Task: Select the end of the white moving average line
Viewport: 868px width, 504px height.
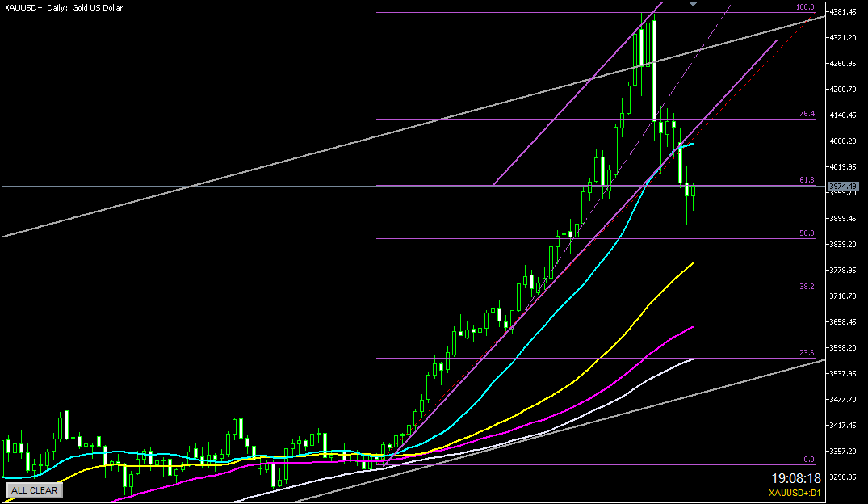Action: (692, 359)
